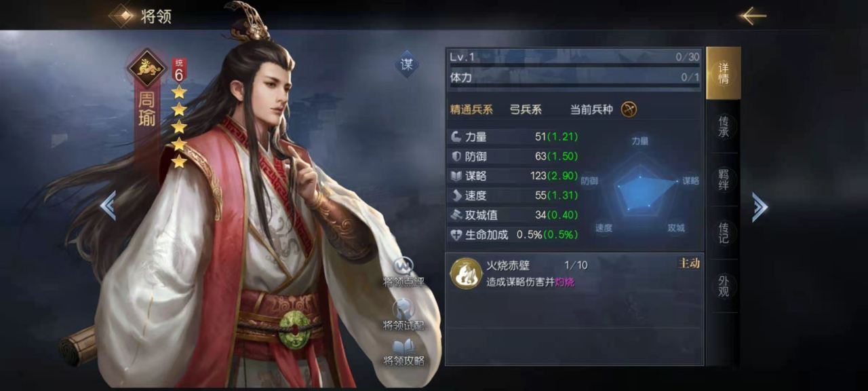Tap the cavalry faction emblem above 周瑜
The height and width of the screenshot is (391, 868).
147,67
